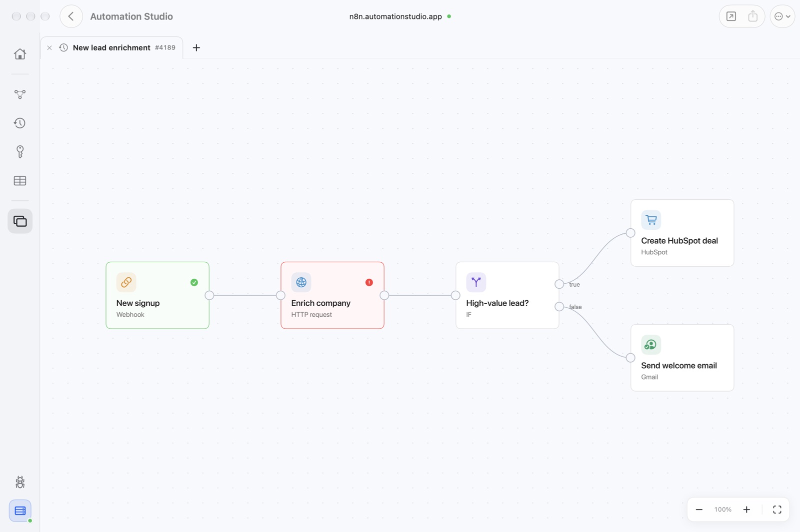Open the credentials key icon
Image resolution: width=800 pixels, height=532 pixels.
(20, 151)
